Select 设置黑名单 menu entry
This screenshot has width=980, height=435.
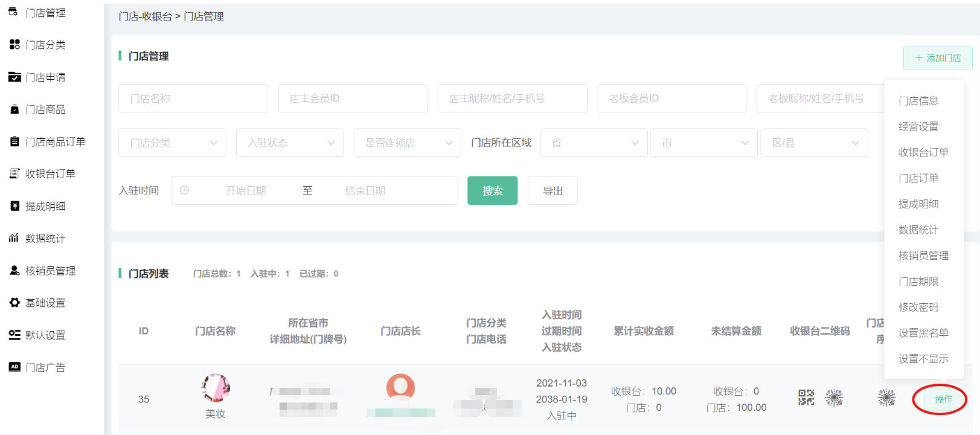923,333
